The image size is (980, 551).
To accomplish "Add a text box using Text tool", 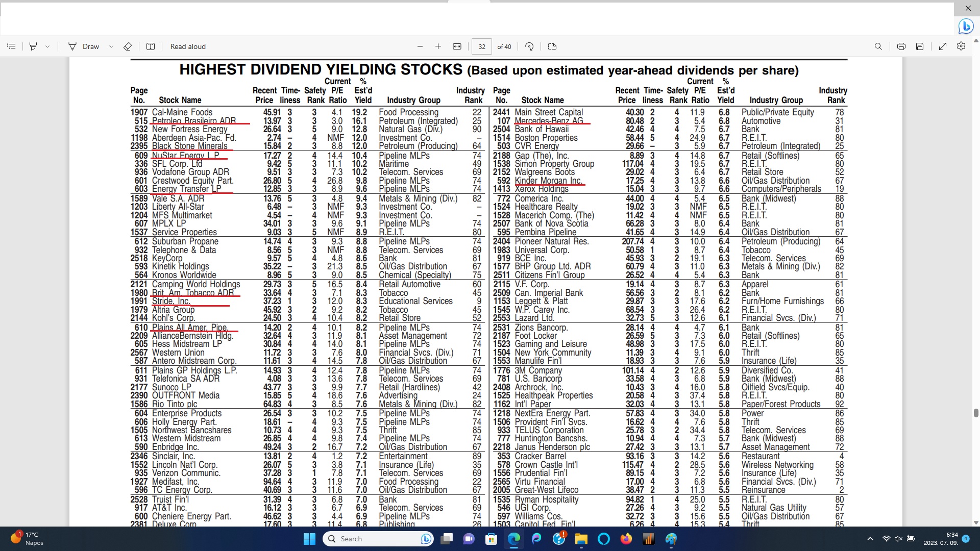I will click(x=151, y=46).
